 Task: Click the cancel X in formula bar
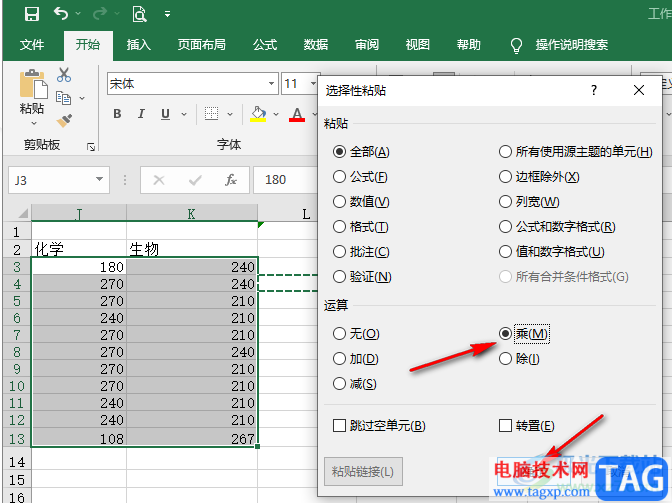pos(159,180)
